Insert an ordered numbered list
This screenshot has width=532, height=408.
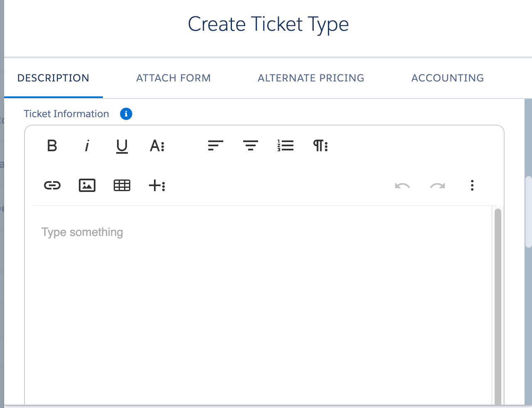(286, 146)
